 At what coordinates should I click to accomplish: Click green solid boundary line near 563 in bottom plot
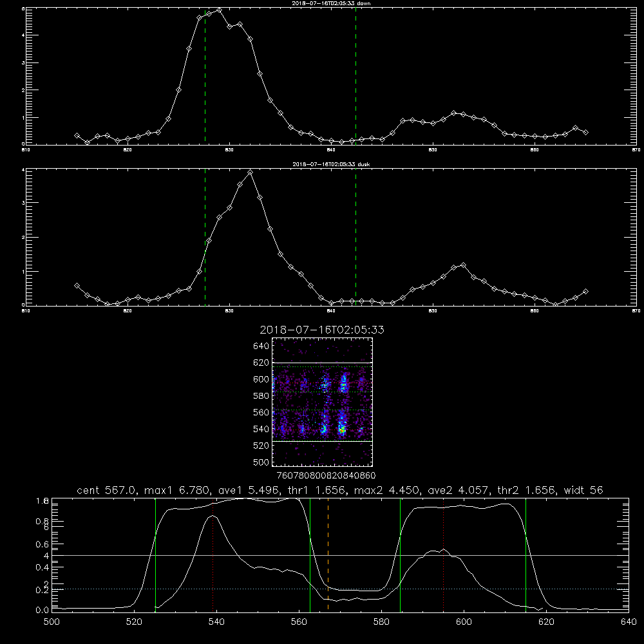pos(310,555)
